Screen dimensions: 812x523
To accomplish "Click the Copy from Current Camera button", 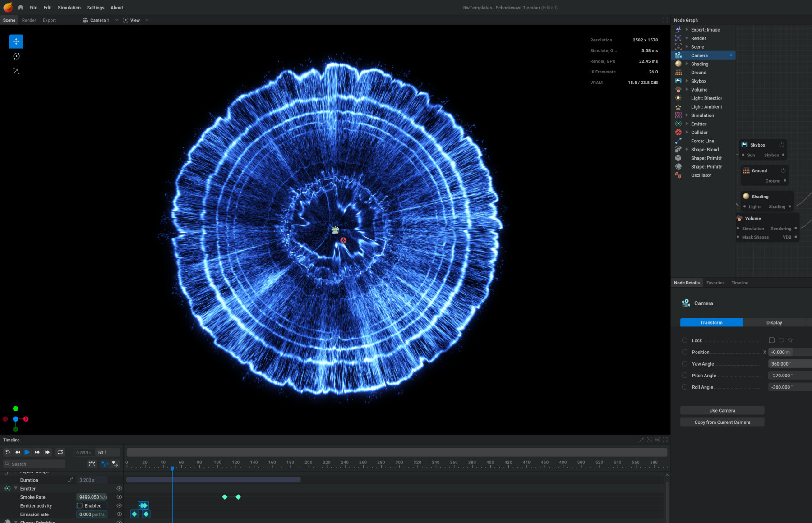I will coord(722,422).
